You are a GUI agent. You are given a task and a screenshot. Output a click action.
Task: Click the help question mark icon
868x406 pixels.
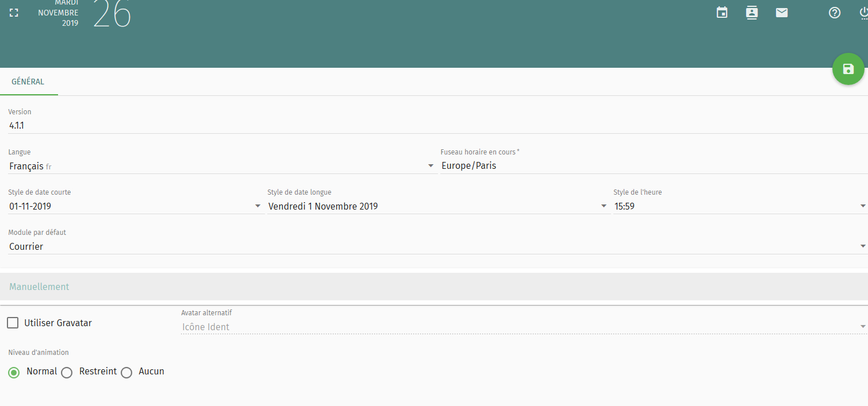(x=835, y=13)
